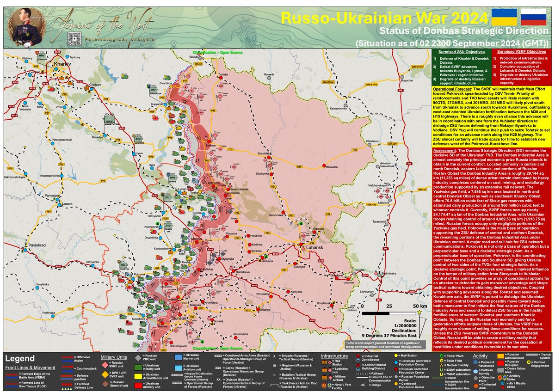Click the Power Plant legend icon
Viewport: 555px width, 392px height.
(x=441, y=356)
